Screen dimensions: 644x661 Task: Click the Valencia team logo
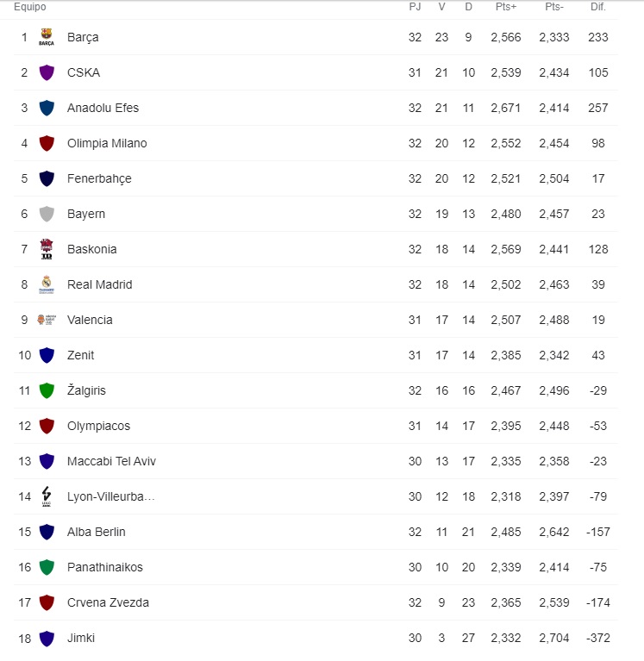point(47,320)
